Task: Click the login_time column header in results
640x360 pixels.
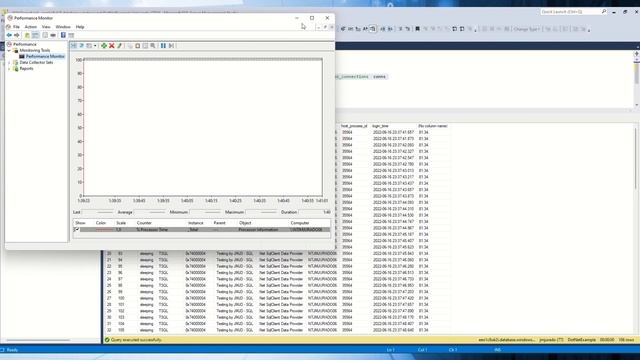Action: pyautogui.click(x=380, y=126)
